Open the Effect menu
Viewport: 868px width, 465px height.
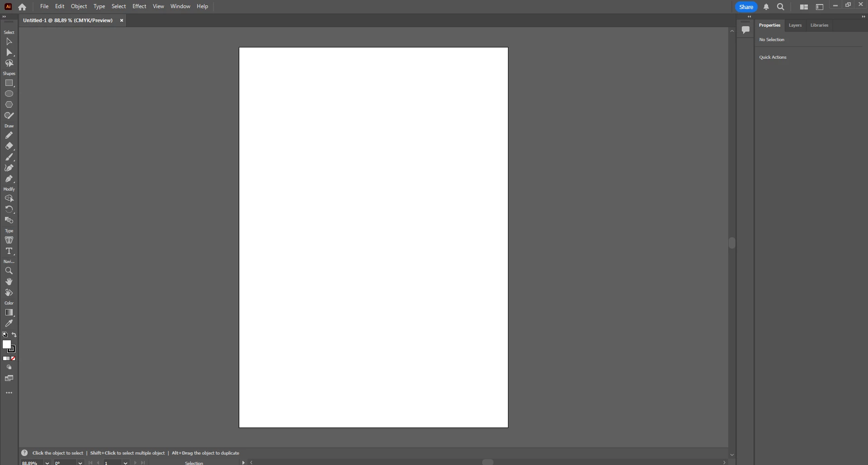click(x=139, y=6)
